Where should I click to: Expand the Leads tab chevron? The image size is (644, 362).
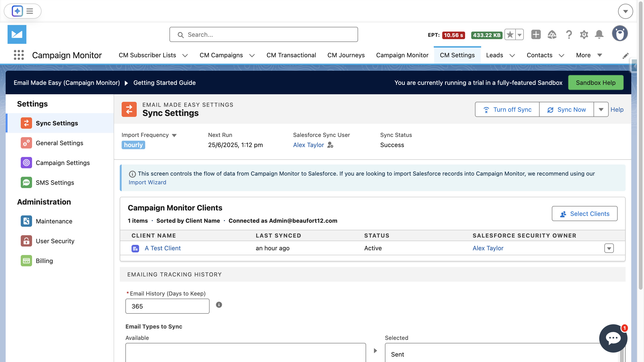(x=512, y=55)
